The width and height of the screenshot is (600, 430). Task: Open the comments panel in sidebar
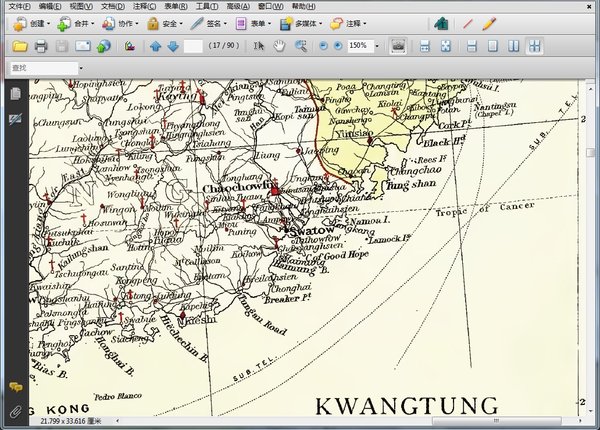[x=16, y=387]
